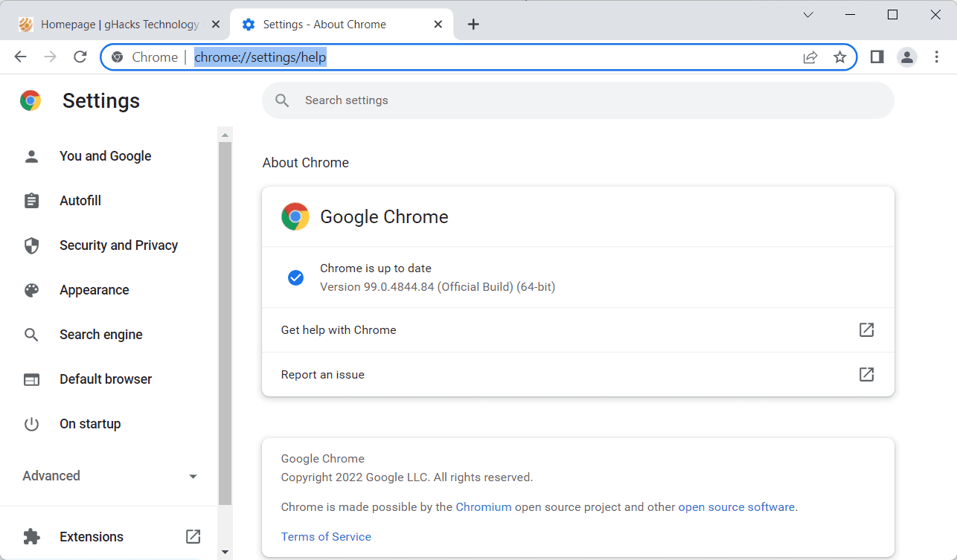Click the Extensions external link icon
Screen dimensions: 957x560
193,536
